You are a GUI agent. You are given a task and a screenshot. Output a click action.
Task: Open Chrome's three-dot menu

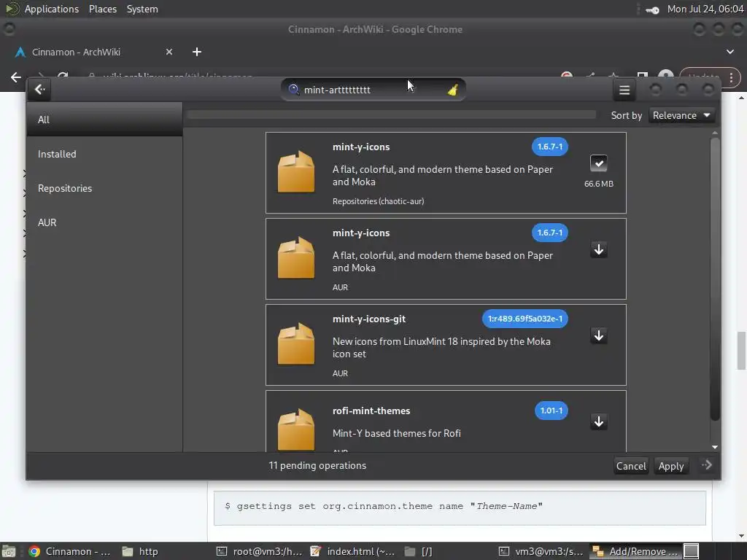point(731,77)
